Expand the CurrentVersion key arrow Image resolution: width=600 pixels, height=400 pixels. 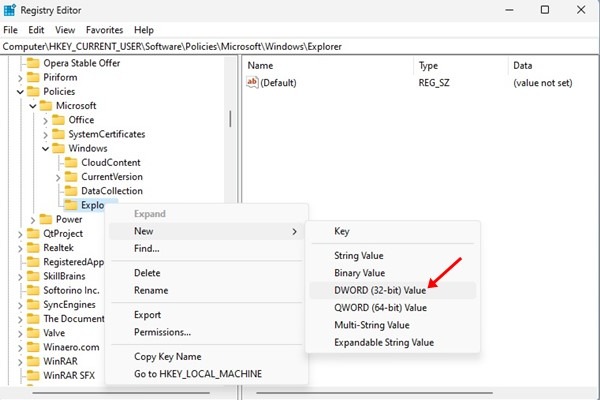pyautogui.click(x=57, y=177)
